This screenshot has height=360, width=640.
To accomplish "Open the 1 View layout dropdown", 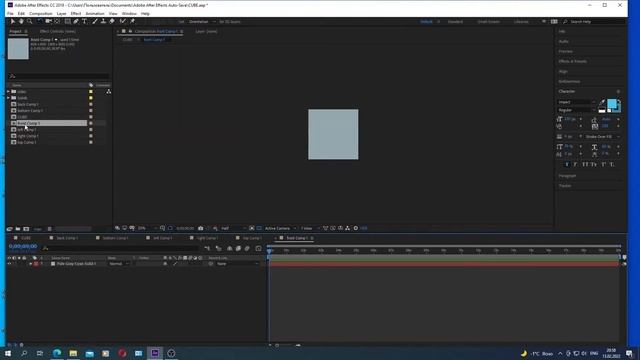I will pyautogui.click(x=310, y=228).
